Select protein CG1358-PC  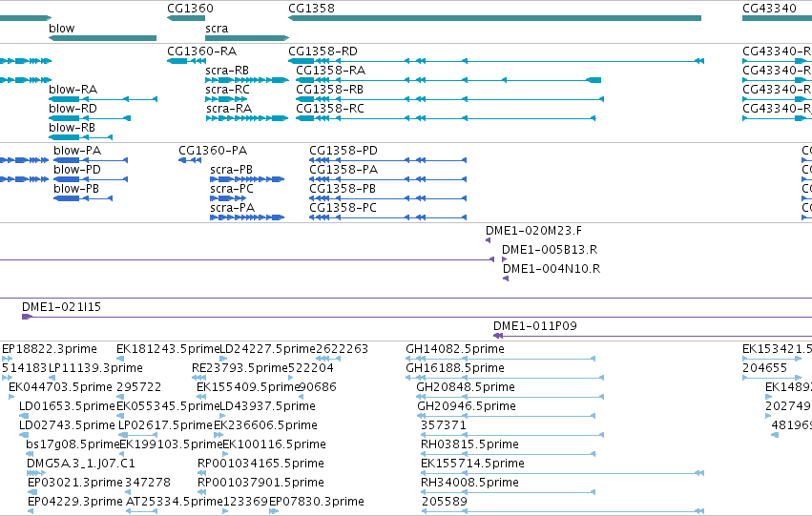point(388,217)
